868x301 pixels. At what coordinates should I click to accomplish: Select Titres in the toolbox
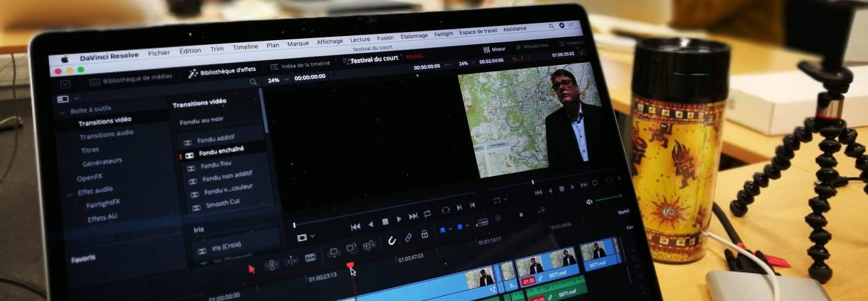click(90, 150)
